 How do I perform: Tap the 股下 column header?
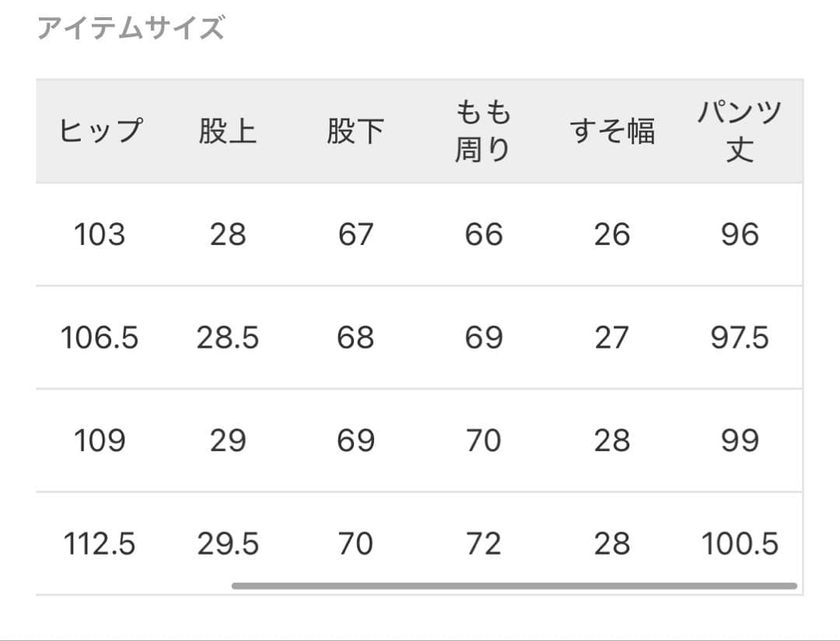(x=355, y=131)
